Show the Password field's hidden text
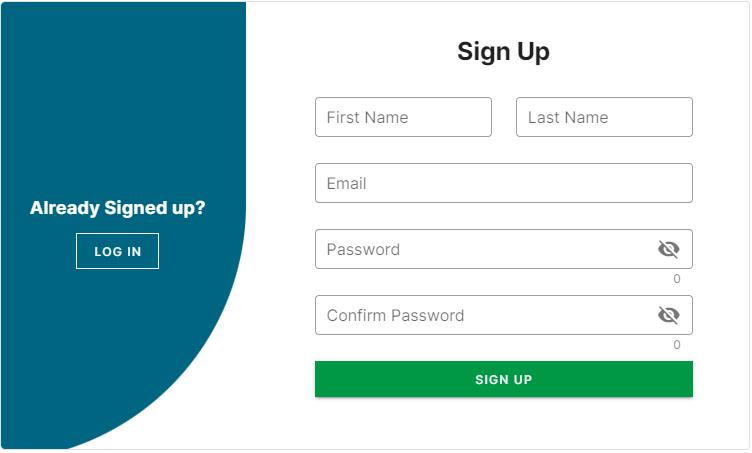 pos(668,249)
